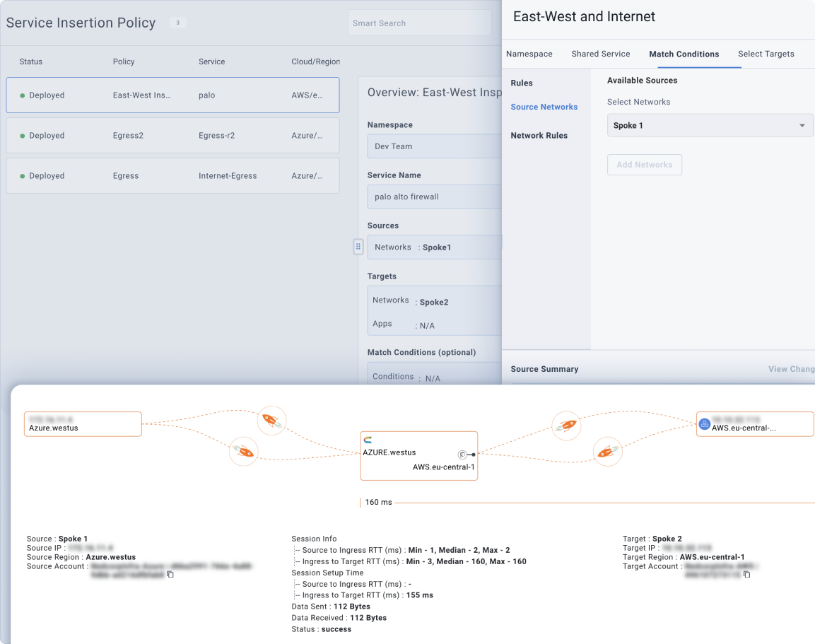
Task: Switch to the Select Targets tab
Action: (x=766, y=54)
